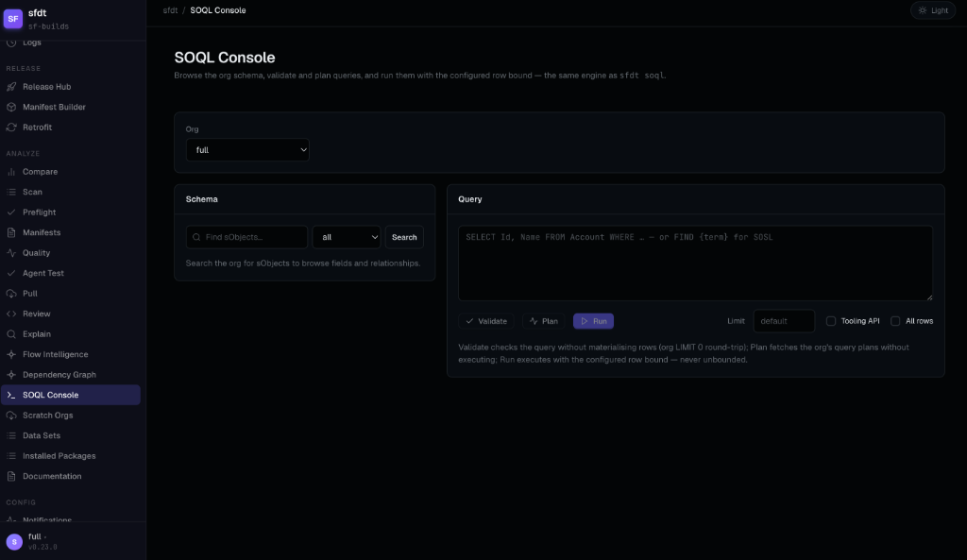
Task: Click the Manifest Builder box icon
Action: [x=11, y=107]
